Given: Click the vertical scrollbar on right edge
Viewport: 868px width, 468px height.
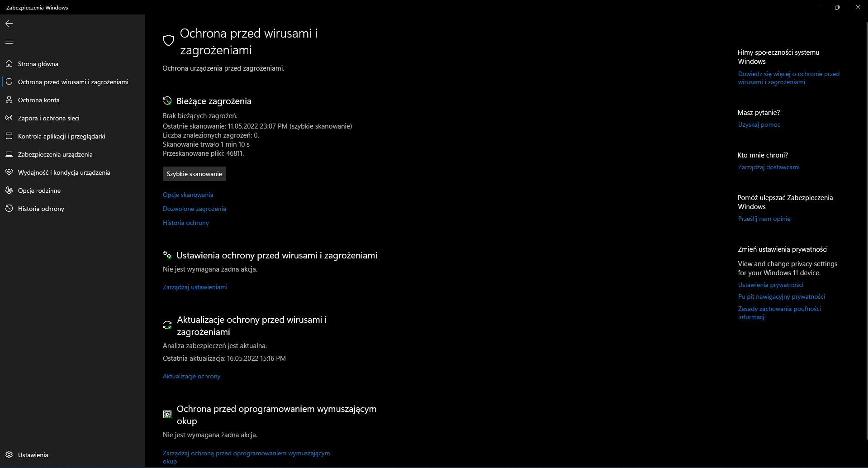Looking at the screenshot, I should pos(866,231).
